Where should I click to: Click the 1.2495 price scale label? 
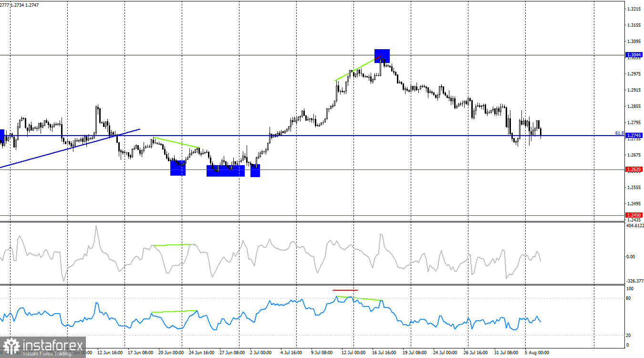(x=634, y=204)
